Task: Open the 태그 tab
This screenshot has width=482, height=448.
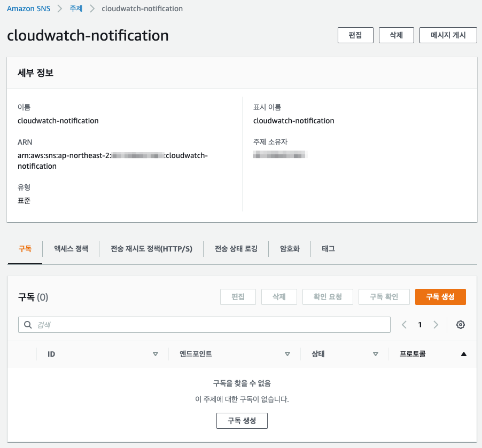Action: coord(328,249)
